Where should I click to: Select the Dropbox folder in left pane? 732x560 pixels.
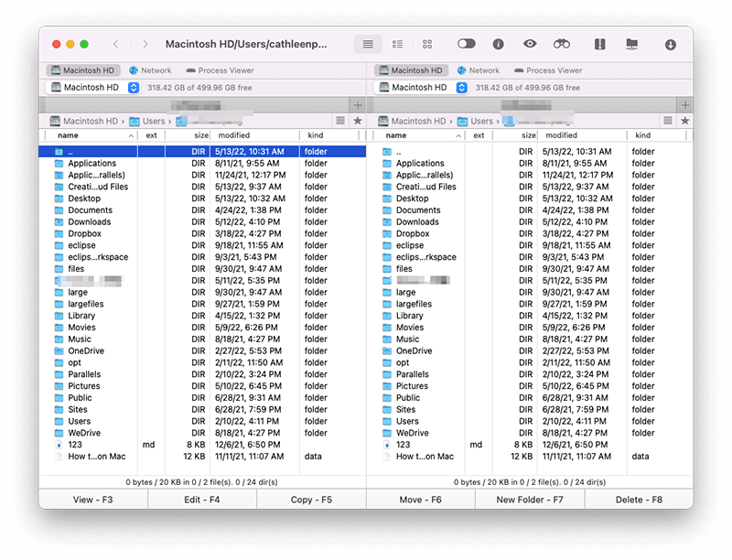tap(83, 233)
